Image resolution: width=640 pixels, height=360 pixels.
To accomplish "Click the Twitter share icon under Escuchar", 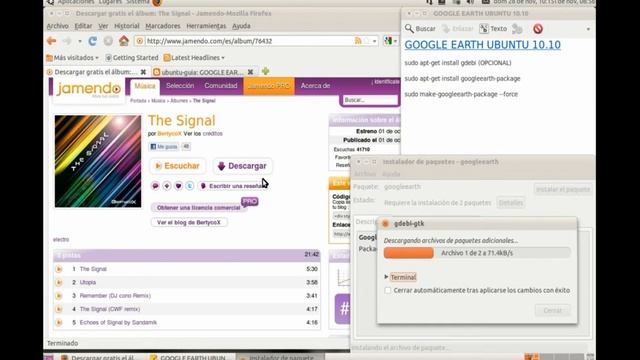I will (189, 186).
